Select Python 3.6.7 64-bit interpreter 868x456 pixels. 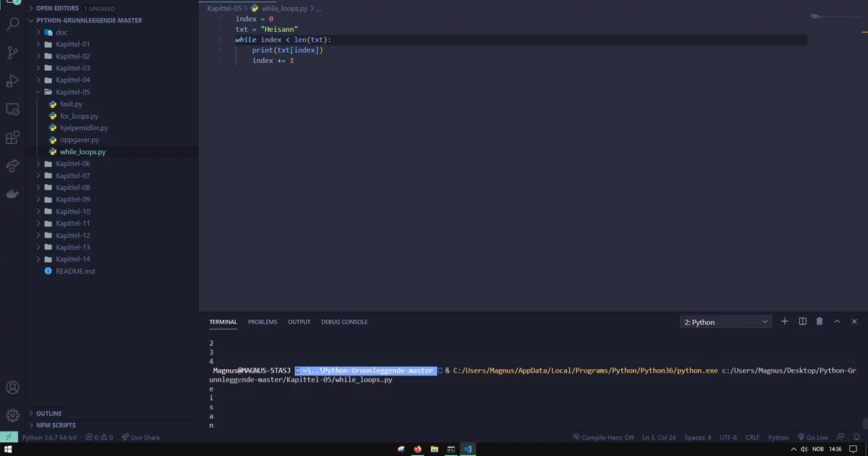point(50,437)
